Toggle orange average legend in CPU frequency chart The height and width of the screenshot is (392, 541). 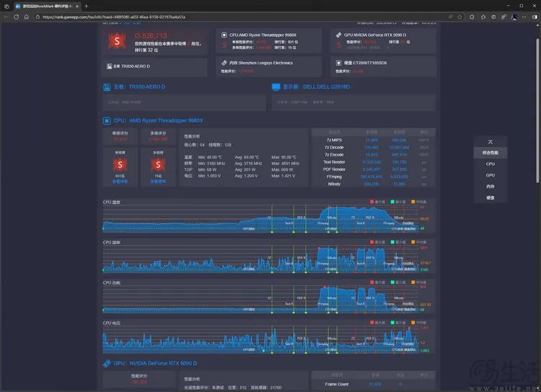tap(418, 242)
